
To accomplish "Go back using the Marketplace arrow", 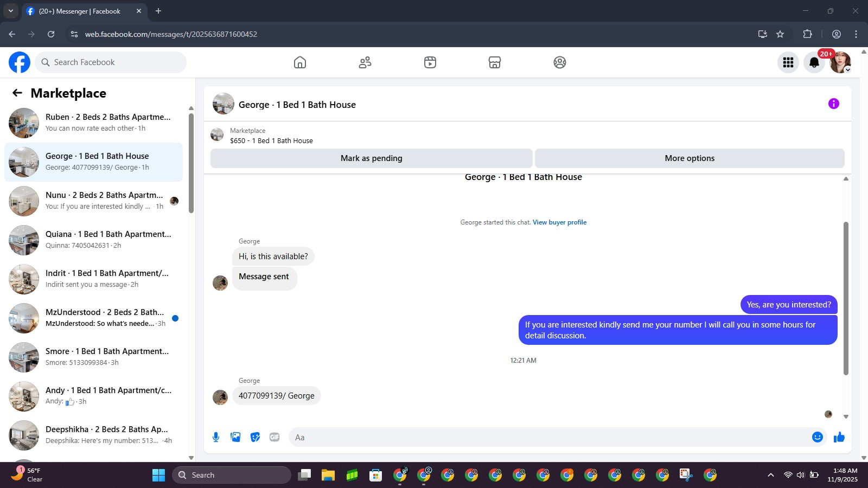I will pyautogui.click(x=17, y=93).
